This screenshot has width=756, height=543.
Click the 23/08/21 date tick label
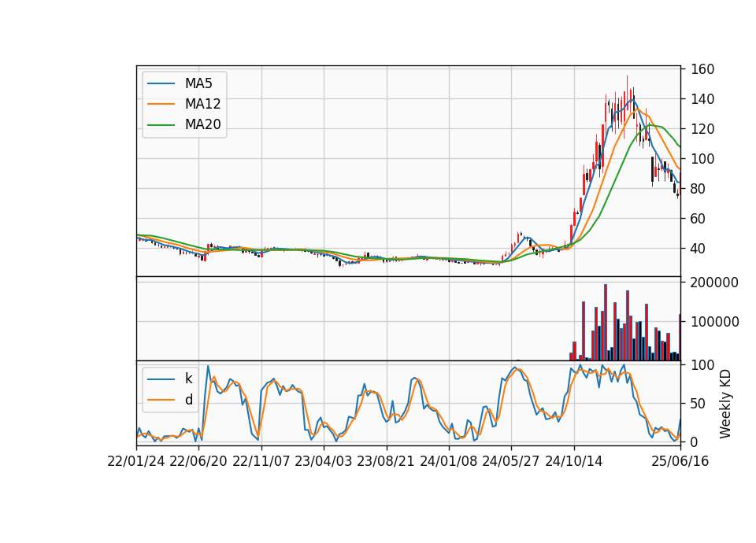pos(386,461)
